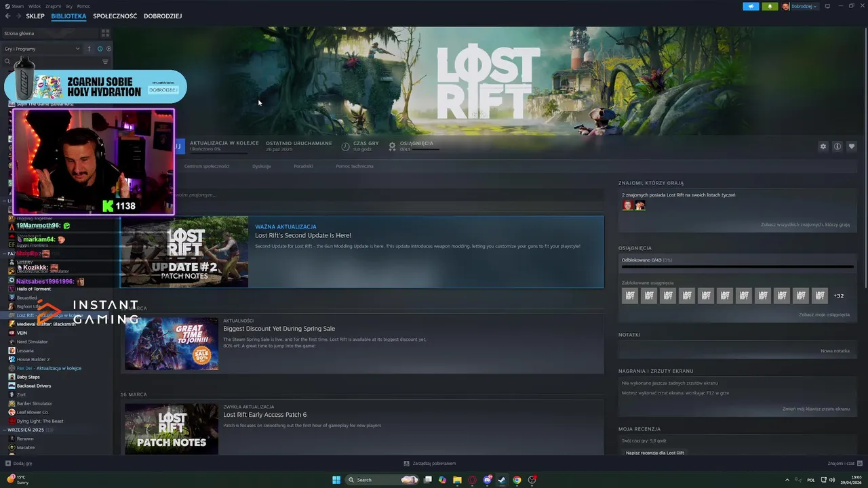Click the play time clock icon

[x=346, y=146]
